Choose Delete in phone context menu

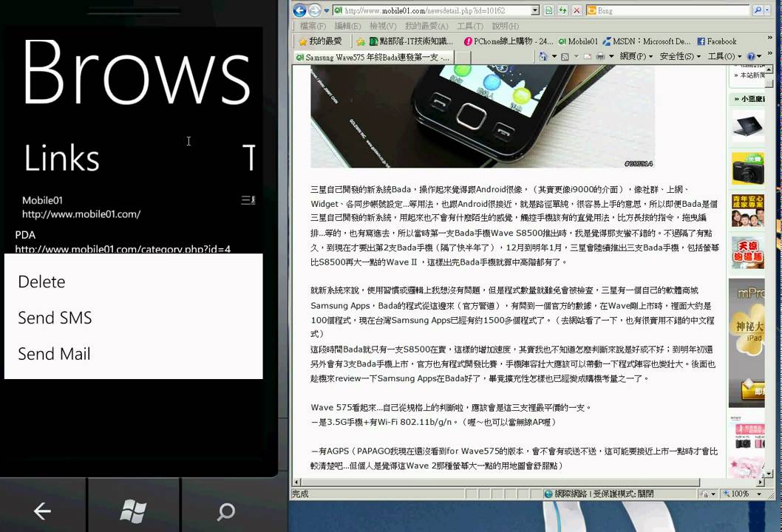[41, 282]
